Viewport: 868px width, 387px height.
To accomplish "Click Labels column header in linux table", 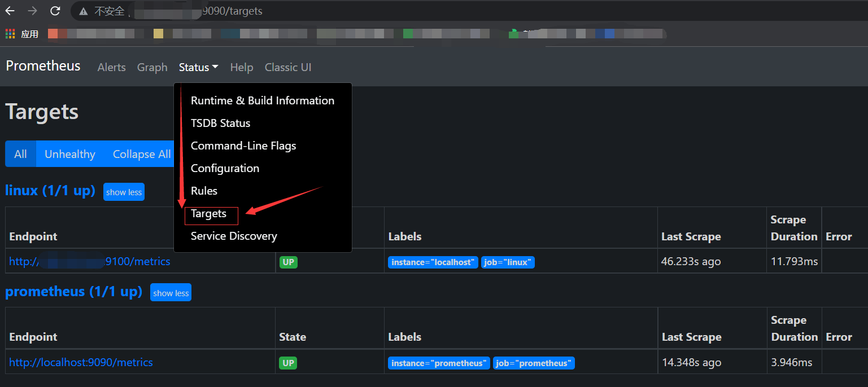I will 405,236.
